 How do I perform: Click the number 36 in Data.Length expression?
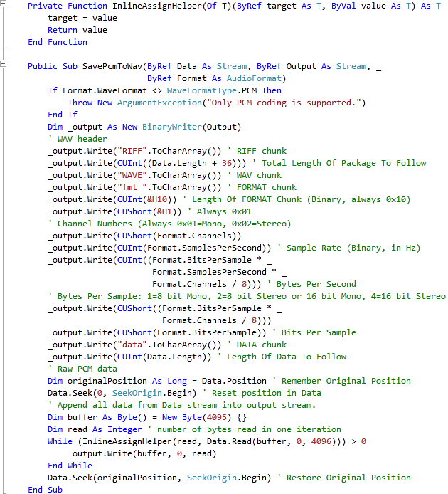click(227, 163)
